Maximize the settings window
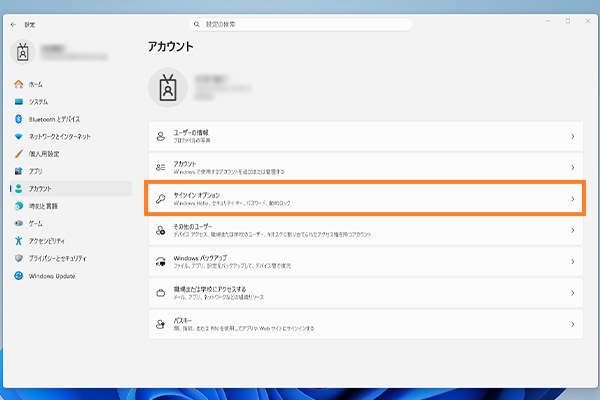Viewport: 600px width, 400px height. pyautogui.click(x=568, y=21)
